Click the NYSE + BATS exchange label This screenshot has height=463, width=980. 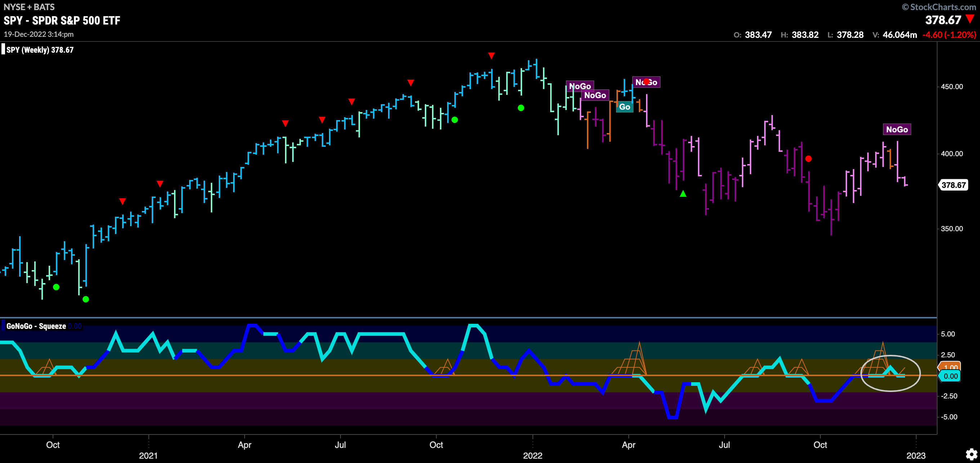[29, 7]
